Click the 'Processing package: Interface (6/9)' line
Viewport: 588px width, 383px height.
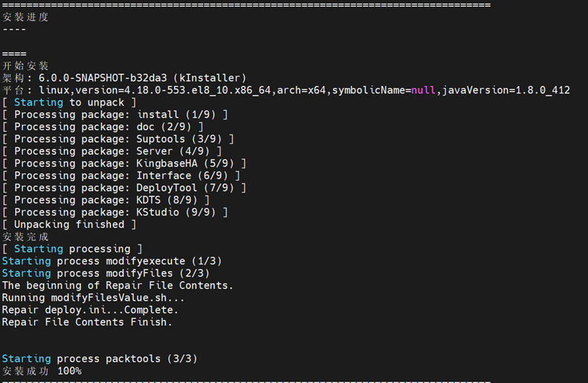pos(122,176)
